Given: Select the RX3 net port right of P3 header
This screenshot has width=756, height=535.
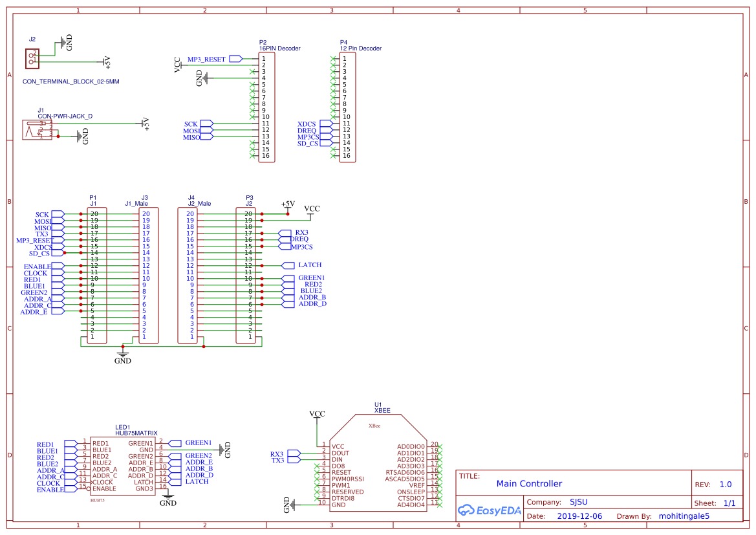Looking at the screenshot, I should tap(285, 233).
